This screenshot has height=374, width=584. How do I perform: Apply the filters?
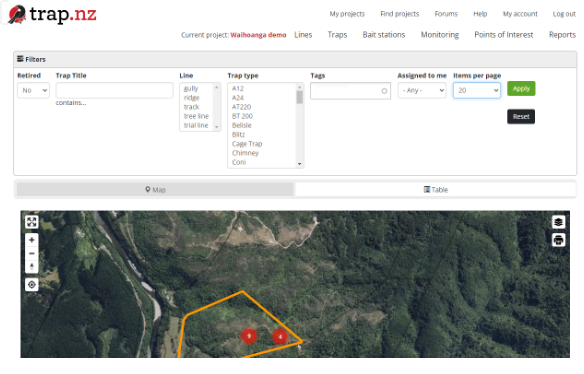point(521,89)
